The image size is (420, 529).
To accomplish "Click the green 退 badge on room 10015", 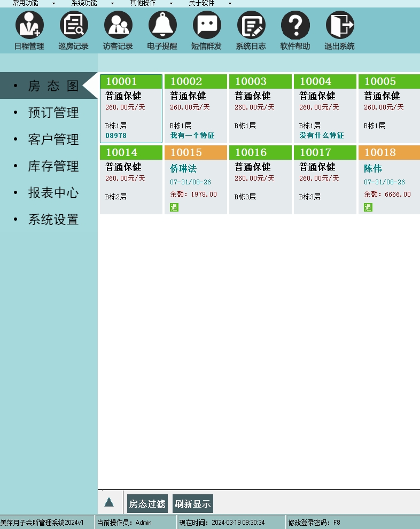I will pyautogui.click(x=174, y=207).
